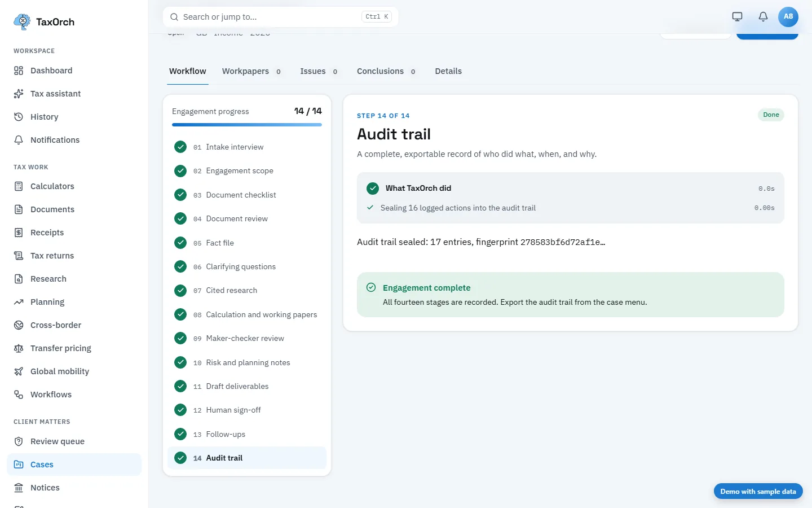Select step 12 Human sign-off
The image size is (812, 508).
click(x=247, y=410)
